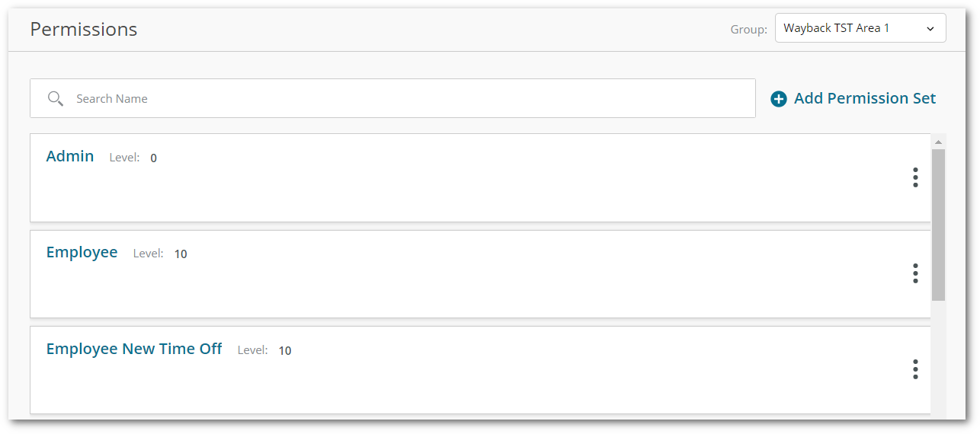Screen dimensions: 980x434
Task: Open the Employee New Time Off set
Action: pos(134,349)
